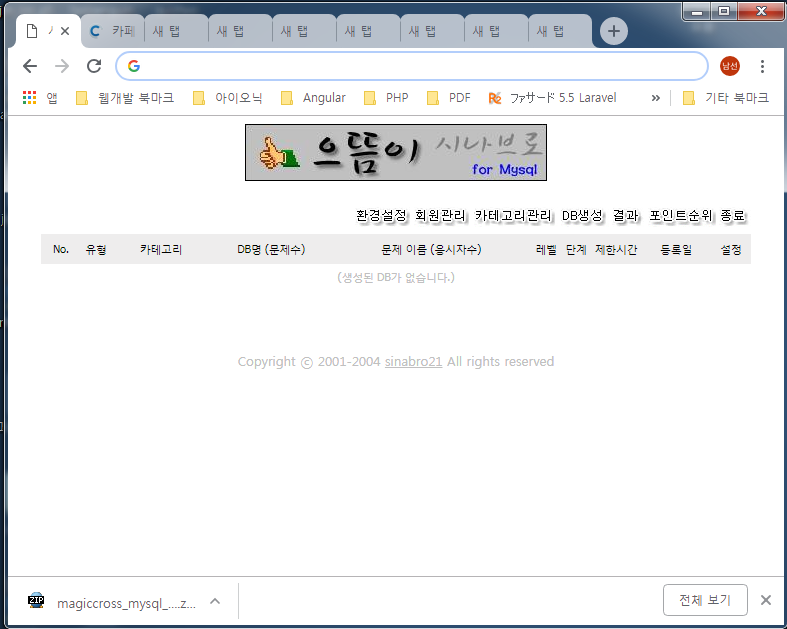Go to 회원관리 menu
The width and height of the screenshot is (787, 629).
[441, 215]
